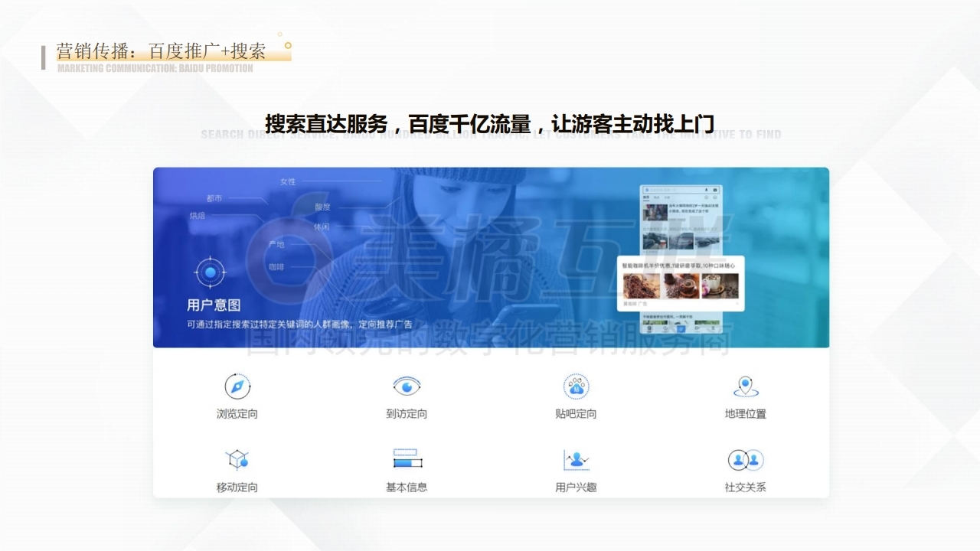The height and width of the screenshot is (551, 980).
Task: Click the 浏览定向 compass icon
Action: point(237,386)
